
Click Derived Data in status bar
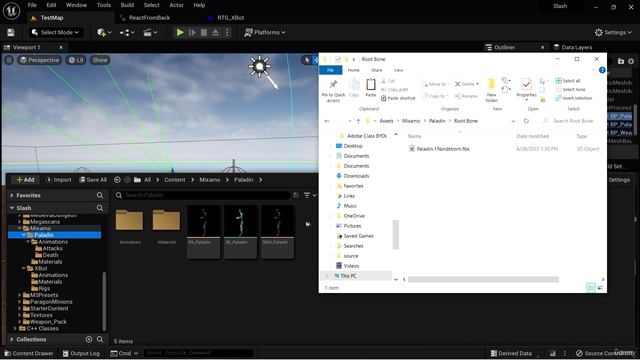point(511,353)
